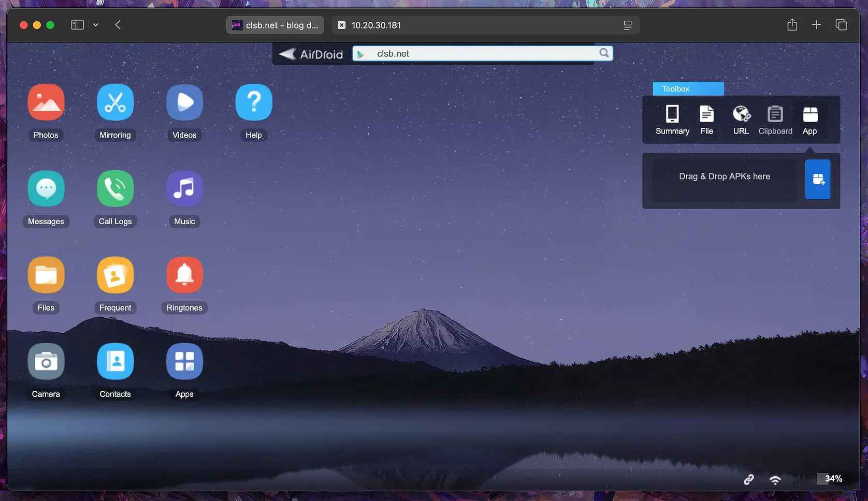Select the App tab in Toolbox
Image resolution: width=868 pixels, height=501 pixels.
[810, 120]
